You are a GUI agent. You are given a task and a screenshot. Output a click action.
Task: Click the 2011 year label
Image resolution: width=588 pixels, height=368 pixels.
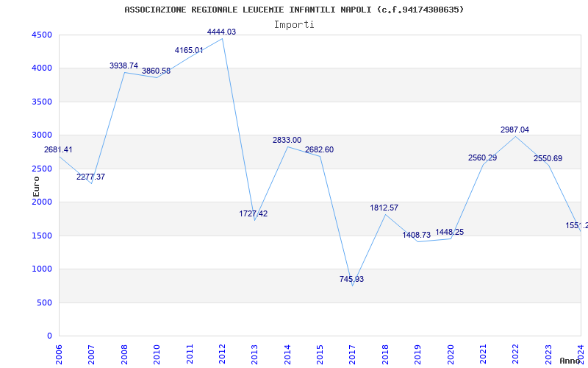(190, 355)
